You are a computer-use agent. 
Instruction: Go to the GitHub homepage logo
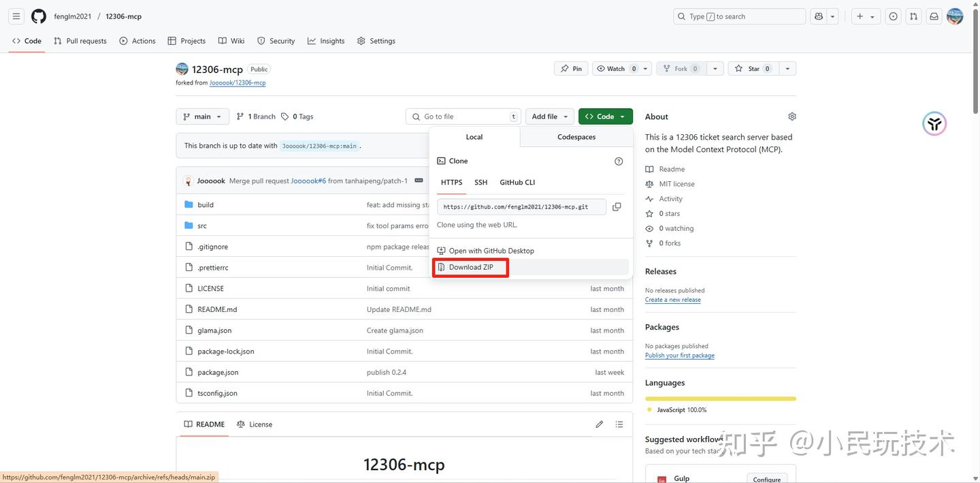[x=39, y=16]
